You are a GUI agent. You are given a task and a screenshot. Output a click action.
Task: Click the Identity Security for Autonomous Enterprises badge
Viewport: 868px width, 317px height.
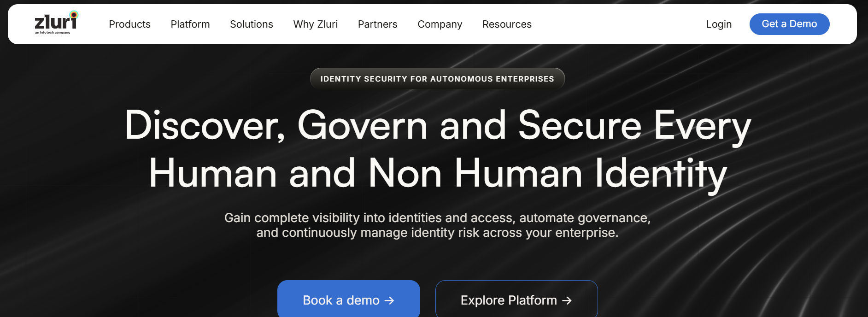tap(437, 79)
